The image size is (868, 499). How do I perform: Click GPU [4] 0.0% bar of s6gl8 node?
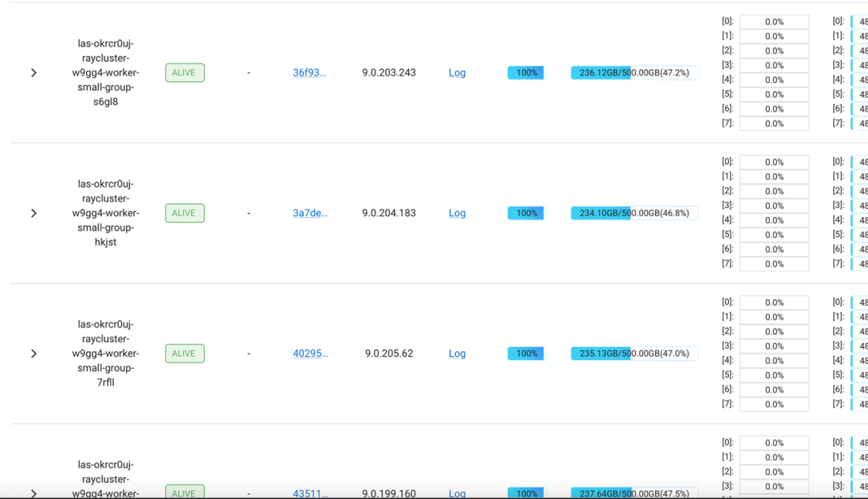coord(775,80)
